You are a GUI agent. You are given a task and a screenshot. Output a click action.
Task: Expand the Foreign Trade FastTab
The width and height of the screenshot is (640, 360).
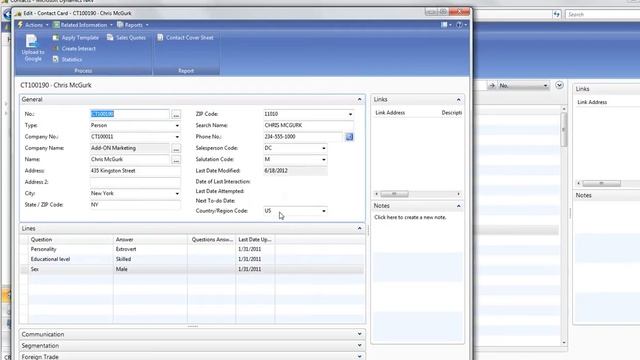[359, 356]
